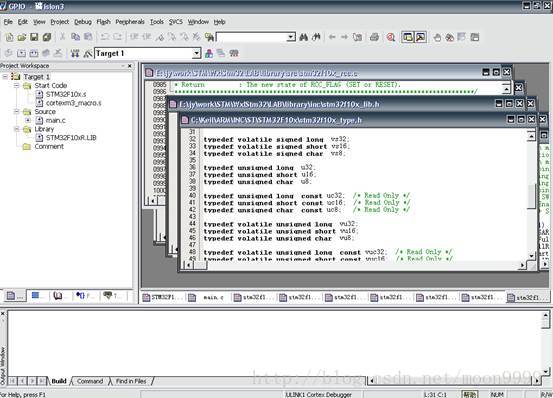Open the Books tab in Project Workspace

point(59,296)
